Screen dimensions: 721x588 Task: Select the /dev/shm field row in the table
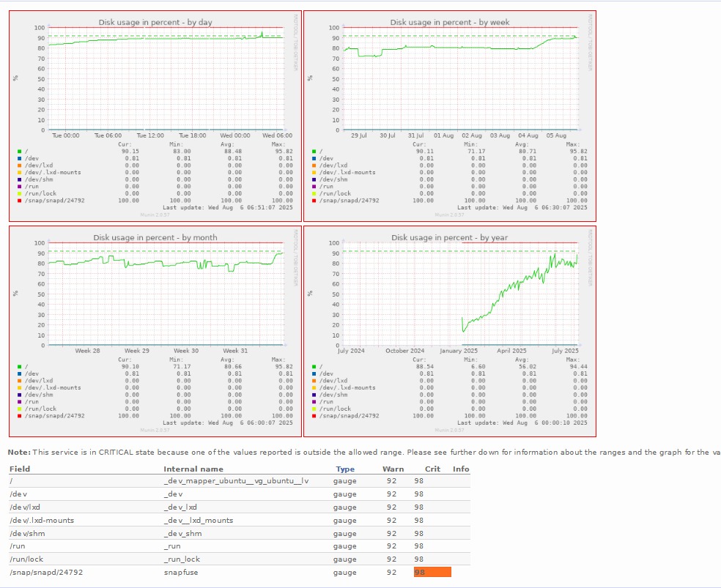[x=27, y=533]
